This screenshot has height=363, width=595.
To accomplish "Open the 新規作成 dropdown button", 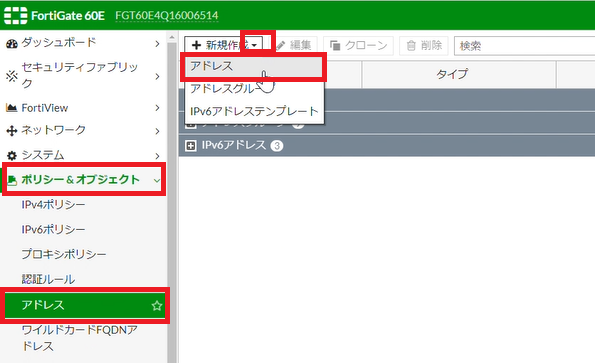I will (x=224, y=45).
